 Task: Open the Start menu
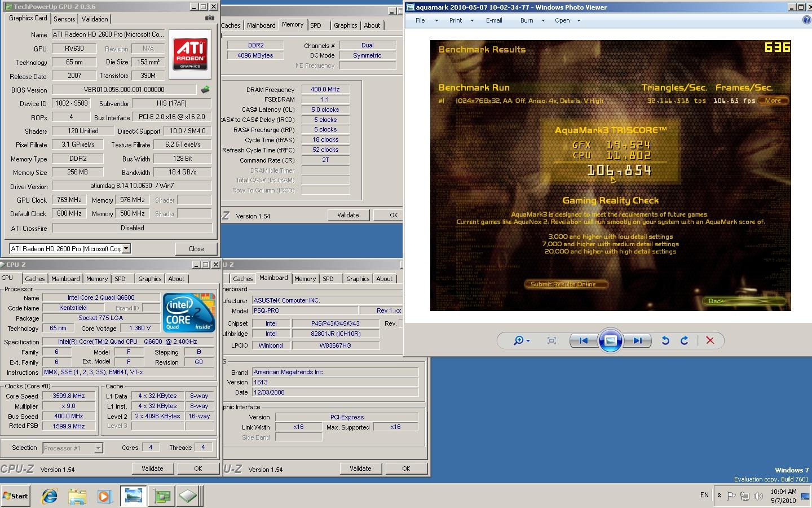pos(16,496)
